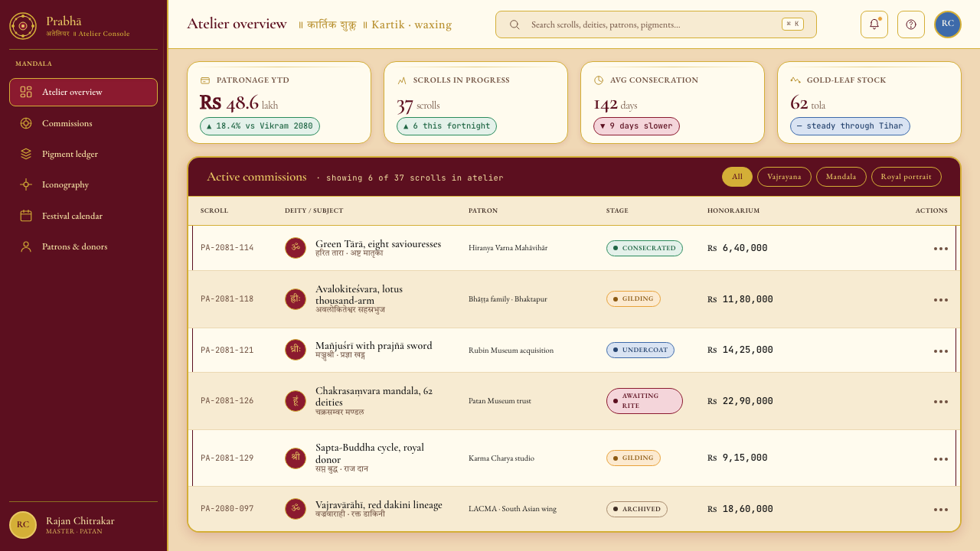Click the search magnifier icon
The width and height of the screenshot is (980, 551).
coord(514,24)
